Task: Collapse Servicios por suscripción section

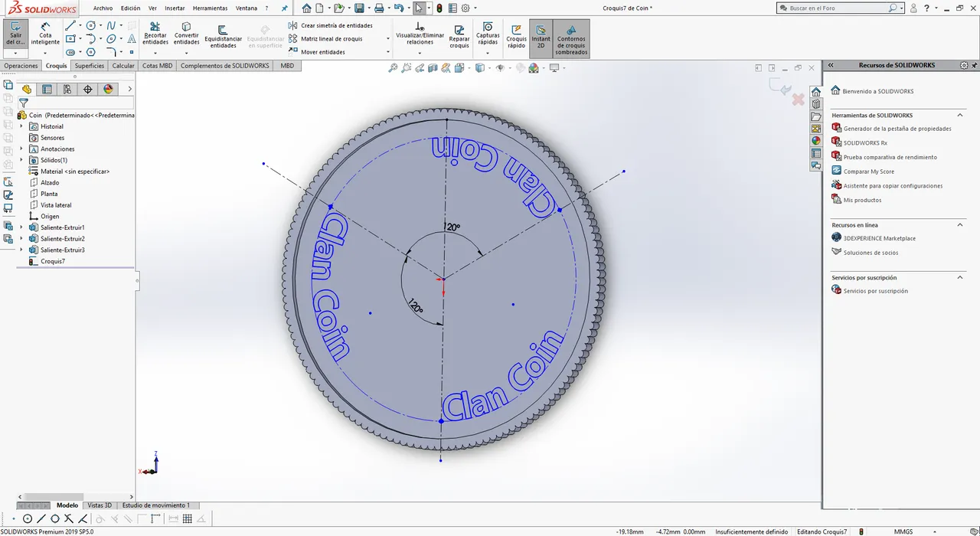Action: pos(961,277)
